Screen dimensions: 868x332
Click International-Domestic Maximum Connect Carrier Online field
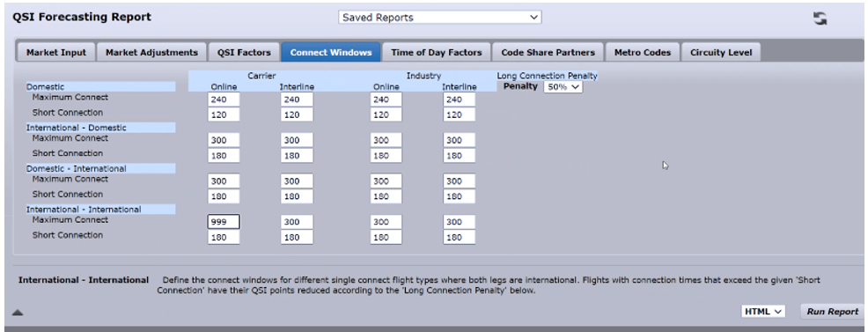pos(224,141)
